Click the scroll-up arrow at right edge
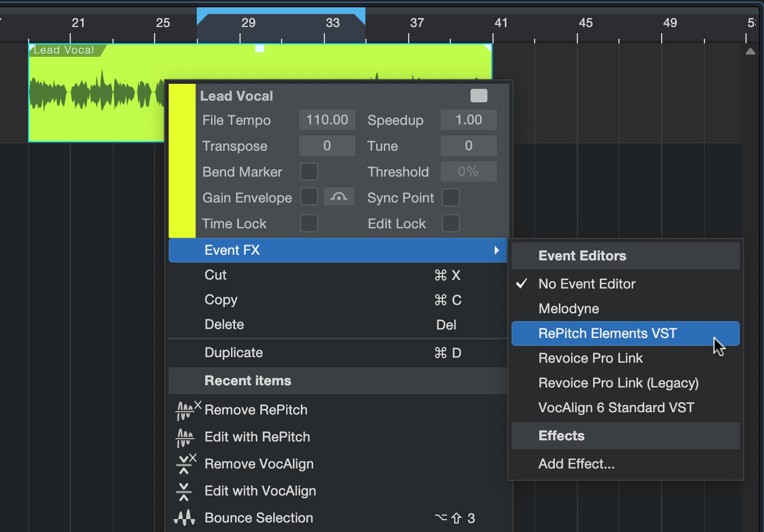Viewport: 764px width, 532px height. click(x=750, y=51)
